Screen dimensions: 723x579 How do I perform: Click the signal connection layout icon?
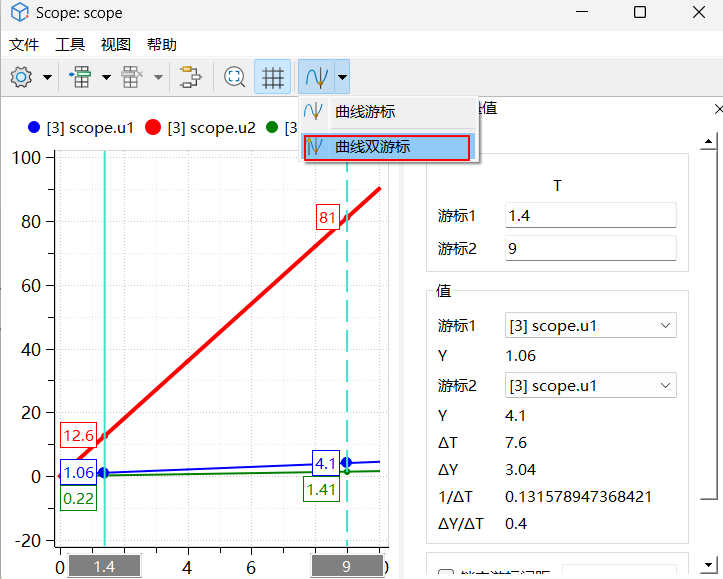pyautogui.click(x=189, y=77)
